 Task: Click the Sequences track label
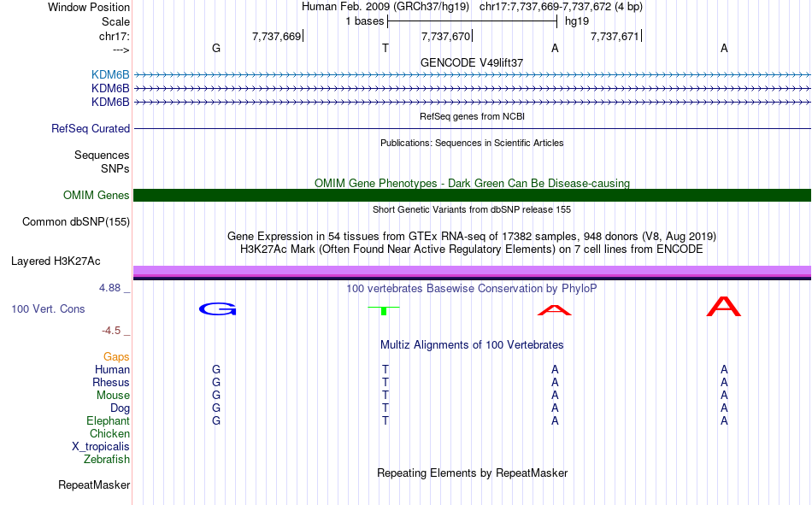point(102,155)
